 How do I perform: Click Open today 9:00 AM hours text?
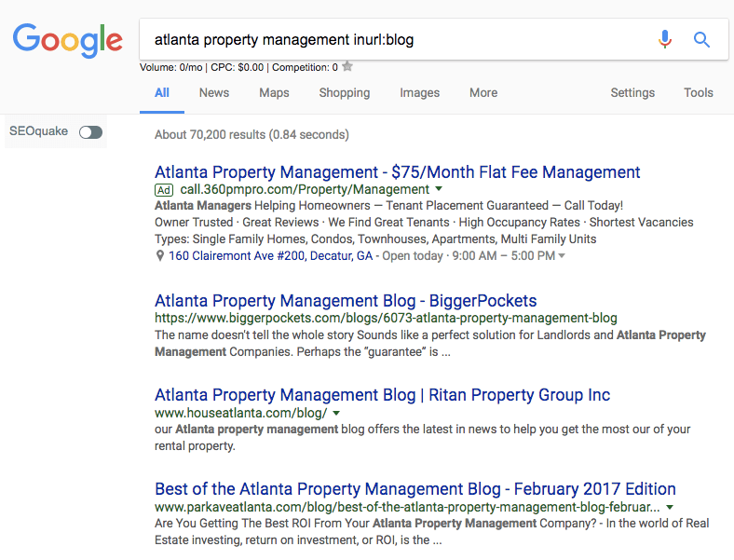469,255
